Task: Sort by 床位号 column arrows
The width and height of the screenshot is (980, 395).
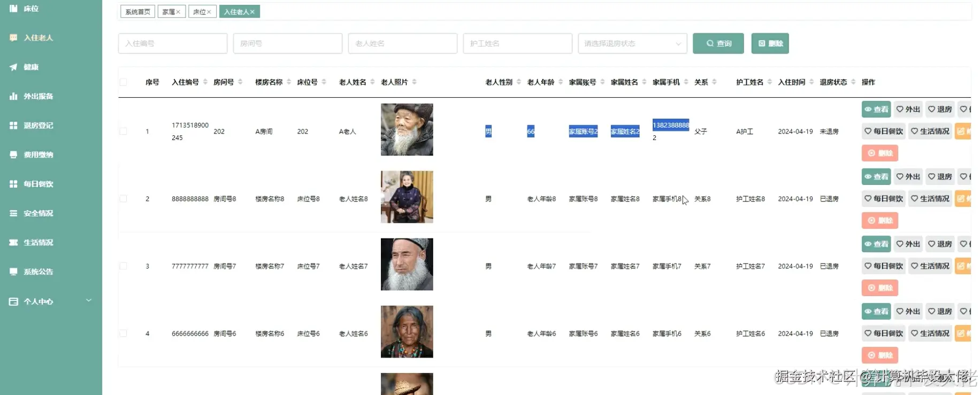Action: (324, 82)
